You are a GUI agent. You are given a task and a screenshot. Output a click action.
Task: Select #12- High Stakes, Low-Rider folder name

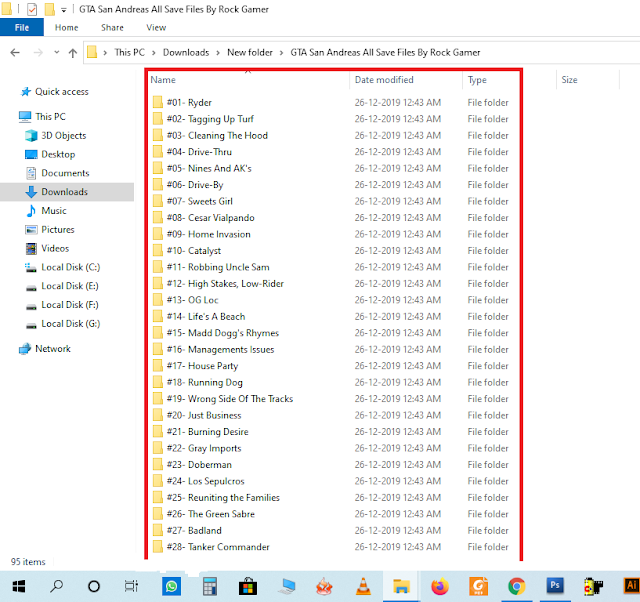pyautogui.click(x=225, y=283)
